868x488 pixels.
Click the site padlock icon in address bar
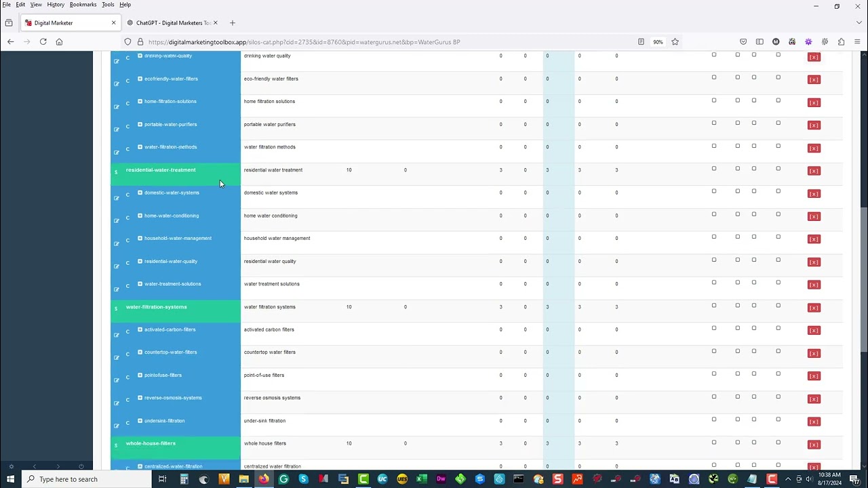[x=140, y=42]
